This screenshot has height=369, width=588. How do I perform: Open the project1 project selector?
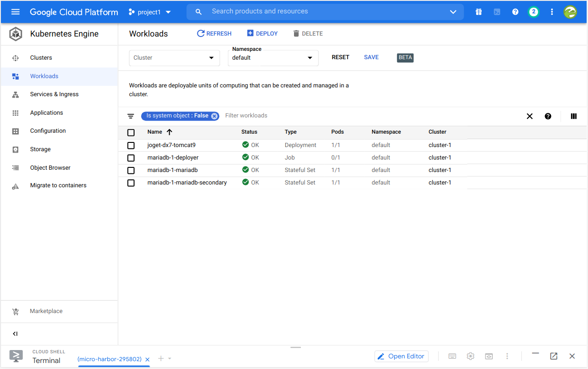tap(150, 12)
